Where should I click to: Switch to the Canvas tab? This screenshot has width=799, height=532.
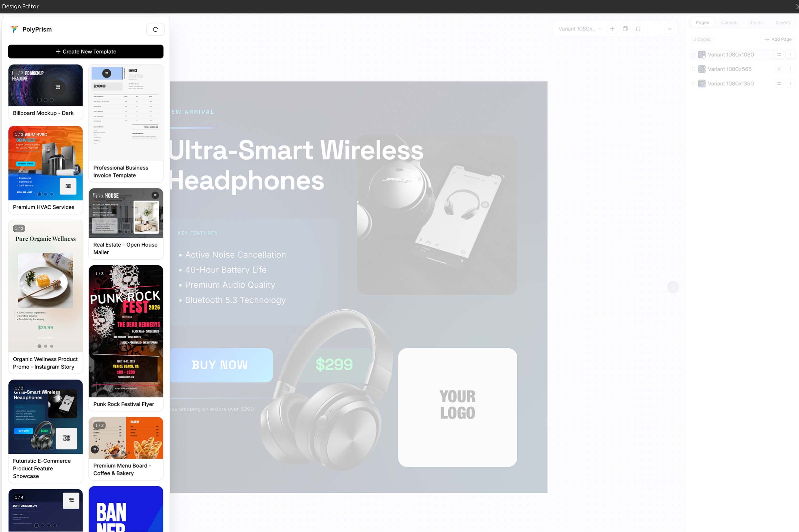[x=729, y=23]
